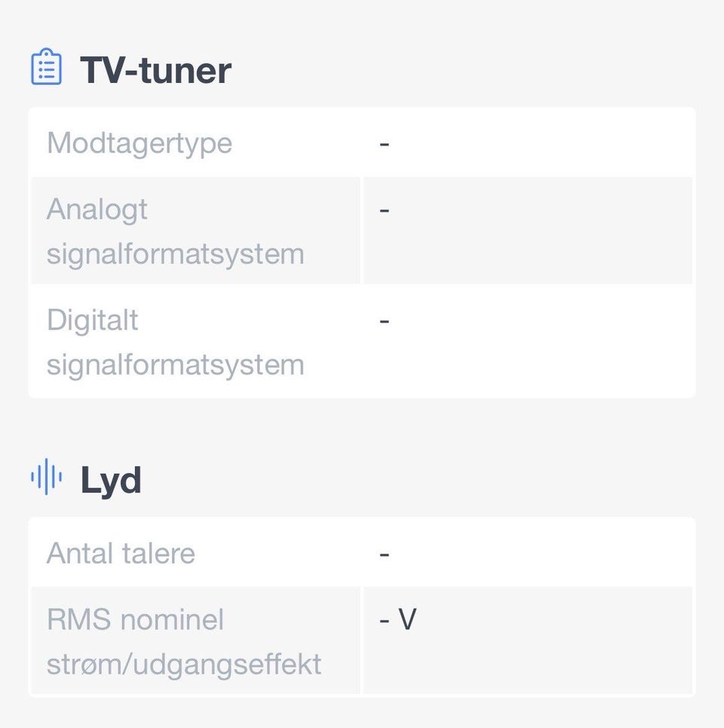
Task: Click the Modtagertype dash value
Action: (385, 144)
